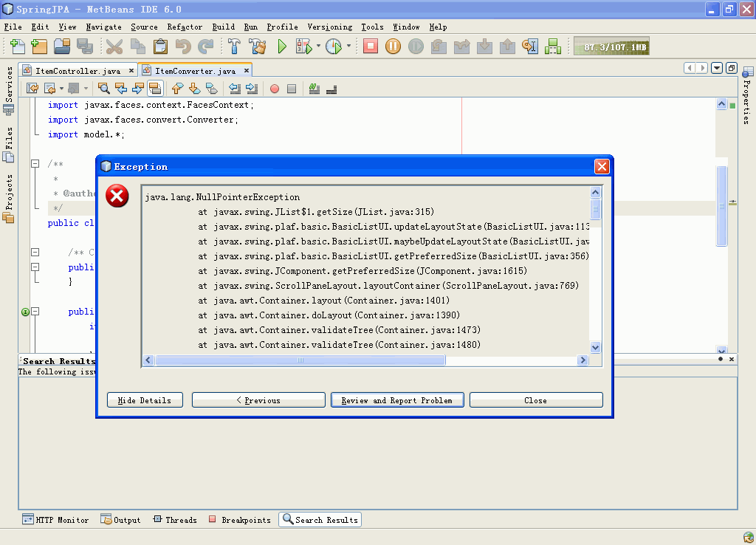Click the Open Project folder icon

click(x=62, y=47)
